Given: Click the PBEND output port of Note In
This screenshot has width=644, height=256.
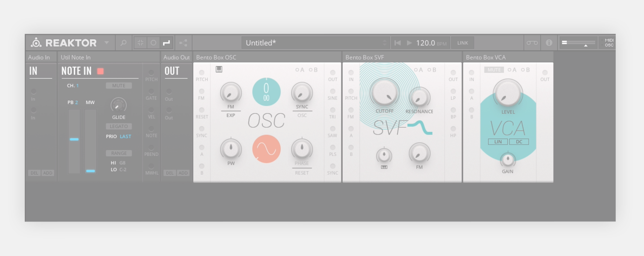Looking at the screenshot, I should click(151, 147).
